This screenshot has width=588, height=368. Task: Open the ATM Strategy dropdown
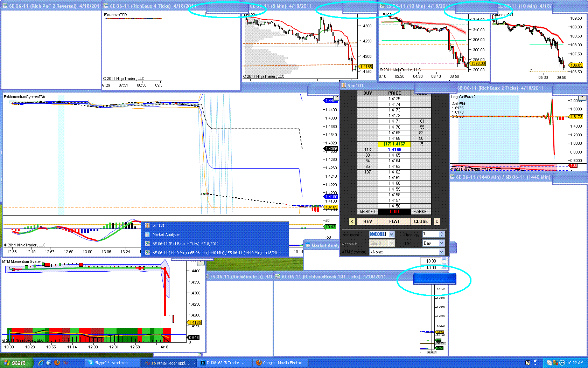tap(441, 252)
